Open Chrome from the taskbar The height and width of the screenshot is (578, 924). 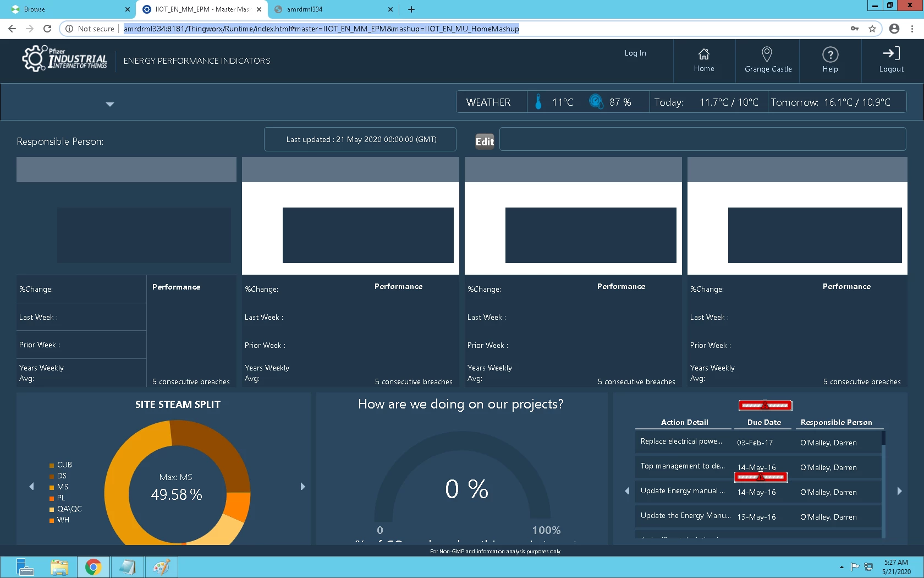(93, 567)
